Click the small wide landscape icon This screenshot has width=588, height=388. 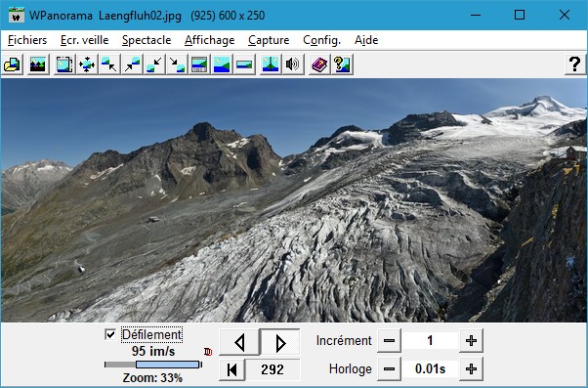(244, 65)
